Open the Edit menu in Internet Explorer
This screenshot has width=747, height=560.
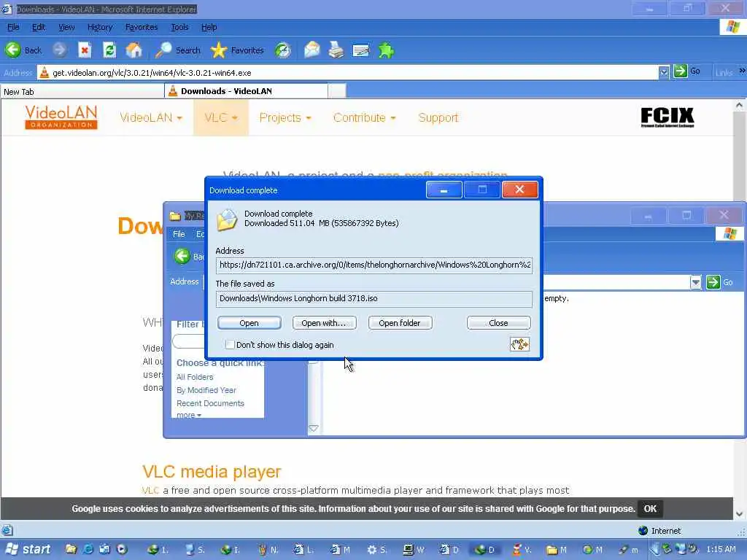click(x=39, y=27)
